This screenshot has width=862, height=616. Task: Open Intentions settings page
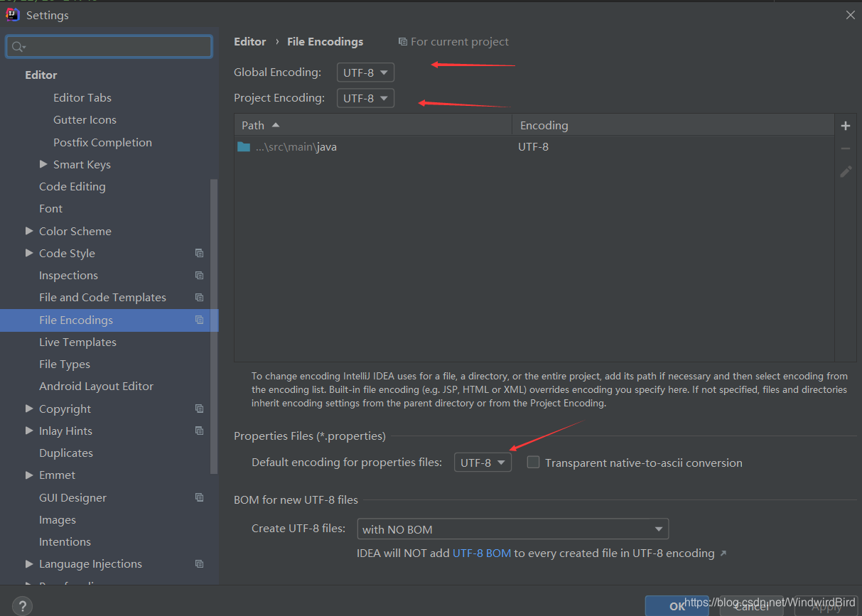[65, 541]
